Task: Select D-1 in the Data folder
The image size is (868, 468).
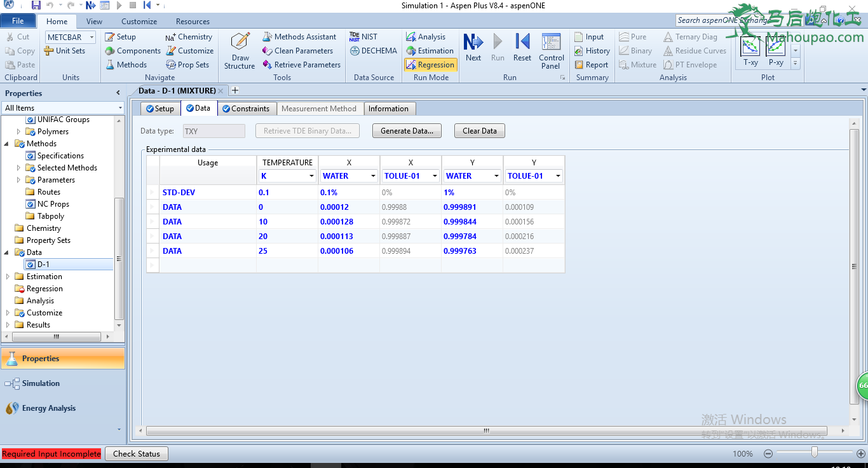Action: (x=43, y=265)
